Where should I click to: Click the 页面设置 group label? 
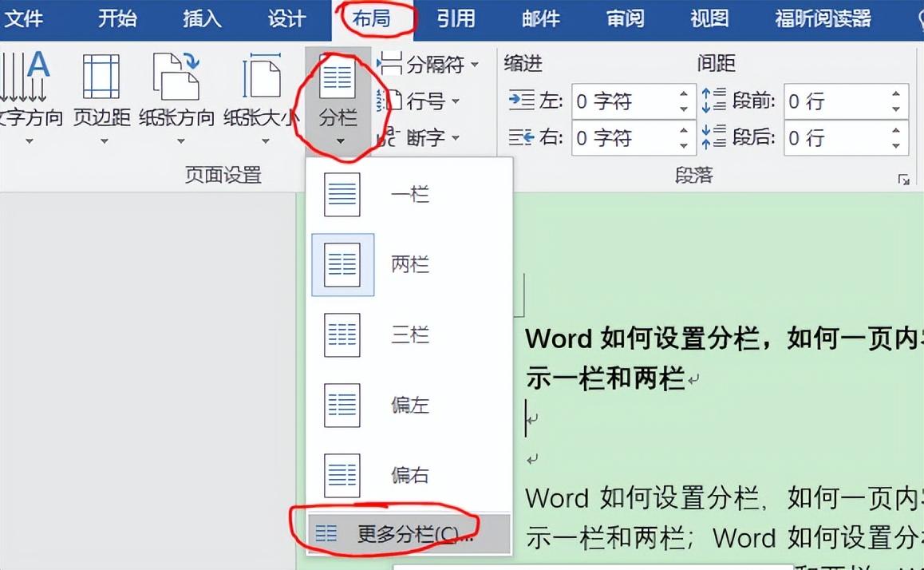[x=223, y=175]
